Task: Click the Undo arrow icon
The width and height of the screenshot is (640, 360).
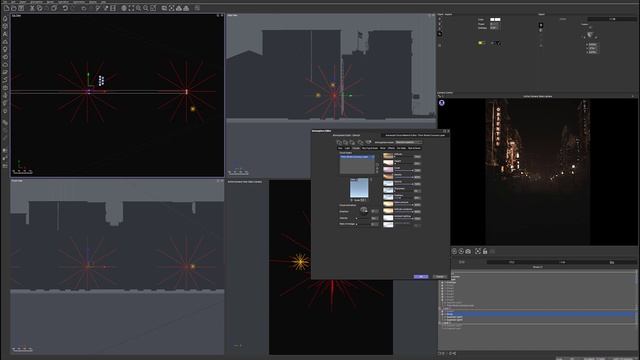Action: click(x=65, y=8)
